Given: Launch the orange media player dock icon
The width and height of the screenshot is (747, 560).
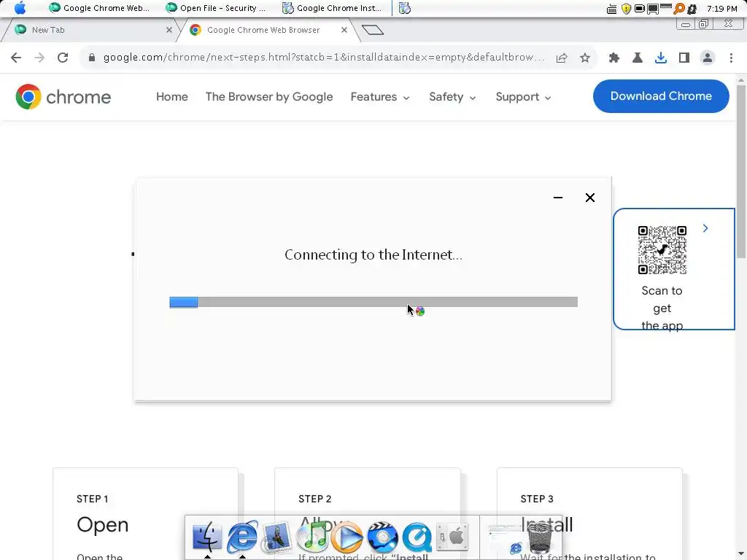Looking at the screenshot, I should tap(347, 537).
